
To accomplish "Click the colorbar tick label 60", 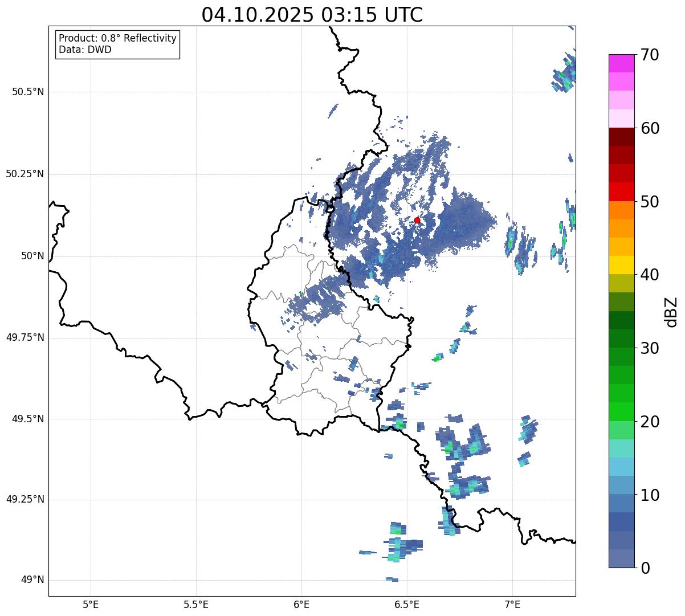I will pos(650,128).
